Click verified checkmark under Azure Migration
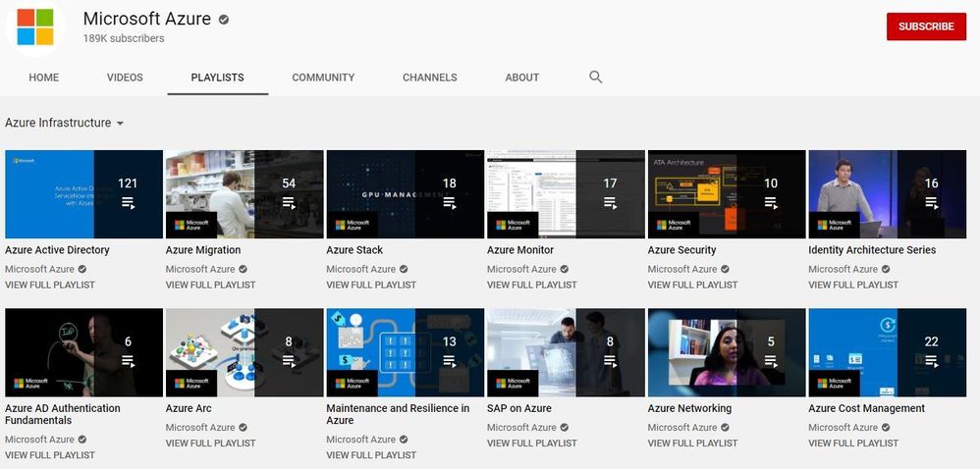The width and height of the screenshot is (980, 469). 243,269
